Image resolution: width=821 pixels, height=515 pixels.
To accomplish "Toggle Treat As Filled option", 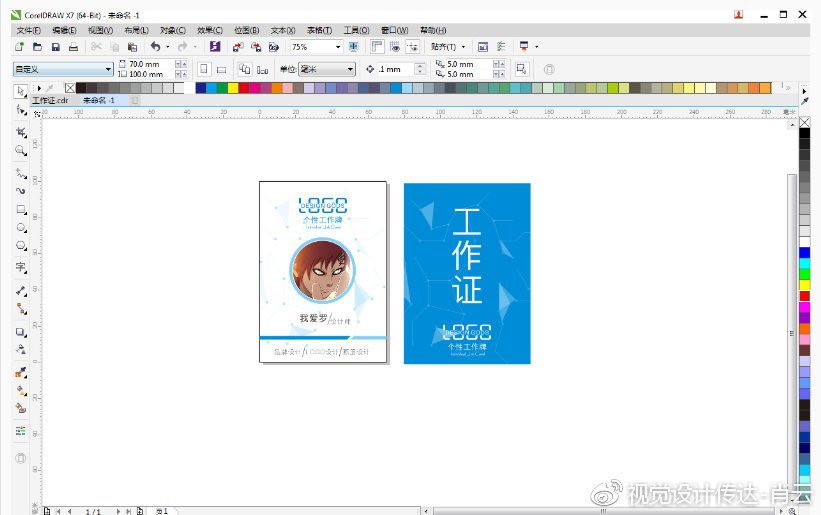I will [522, 69].
